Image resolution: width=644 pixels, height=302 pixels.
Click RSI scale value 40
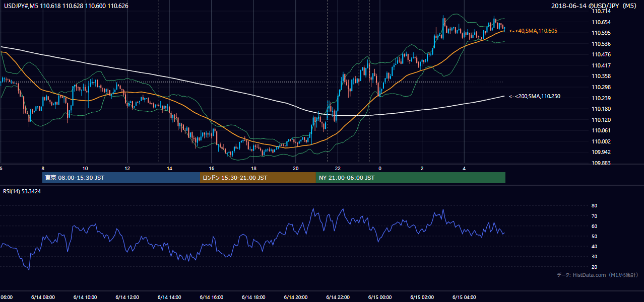[595, 246]
